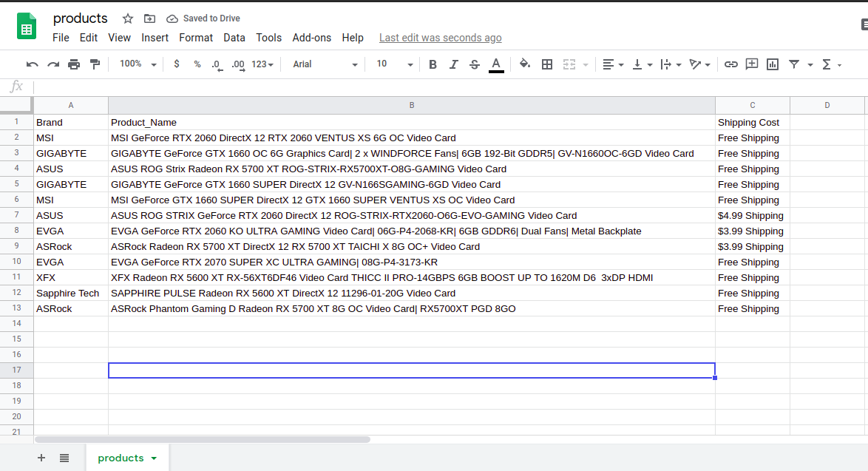Click the products document title
Screen dimensions: 868x471
tap(81, 18)
